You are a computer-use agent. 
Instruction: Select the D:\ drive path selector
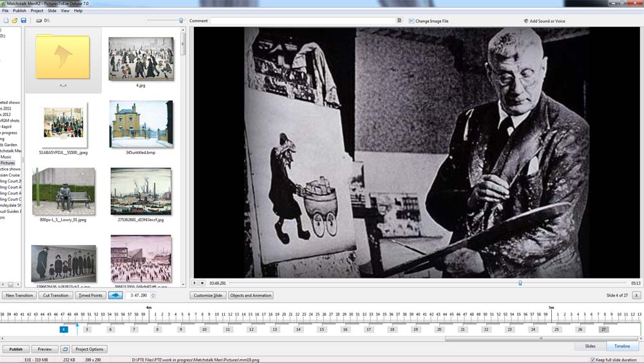pos(44,21)
